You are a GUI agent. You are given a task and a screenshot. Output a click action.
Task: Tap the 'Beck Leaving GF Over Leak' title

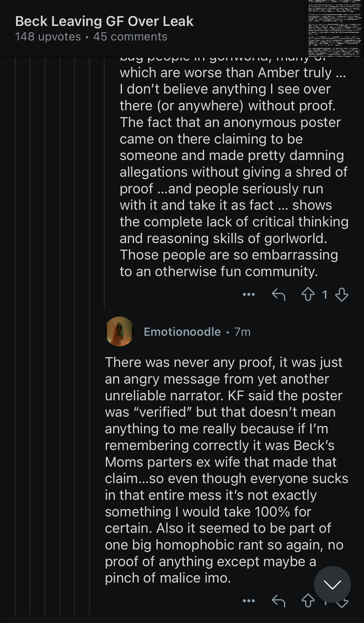104,21
